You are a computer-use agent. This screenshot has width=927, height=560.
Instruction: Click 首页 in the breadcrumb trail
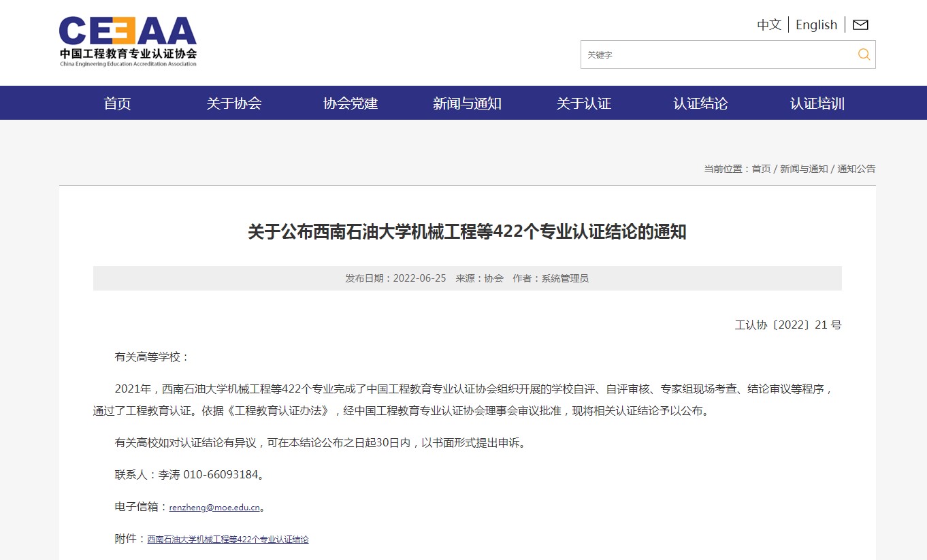(x=761, y=169)
